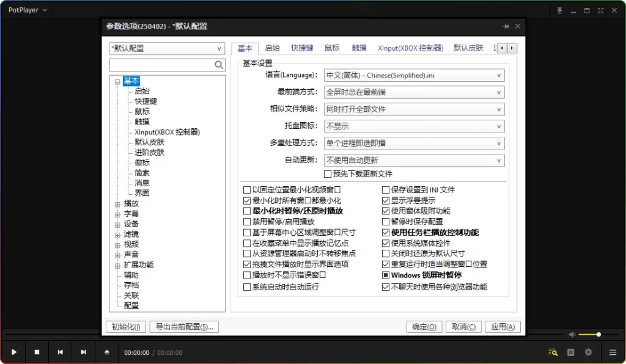
Task: Switch to the 鼠标 tab
Action: tap(332, 48)
